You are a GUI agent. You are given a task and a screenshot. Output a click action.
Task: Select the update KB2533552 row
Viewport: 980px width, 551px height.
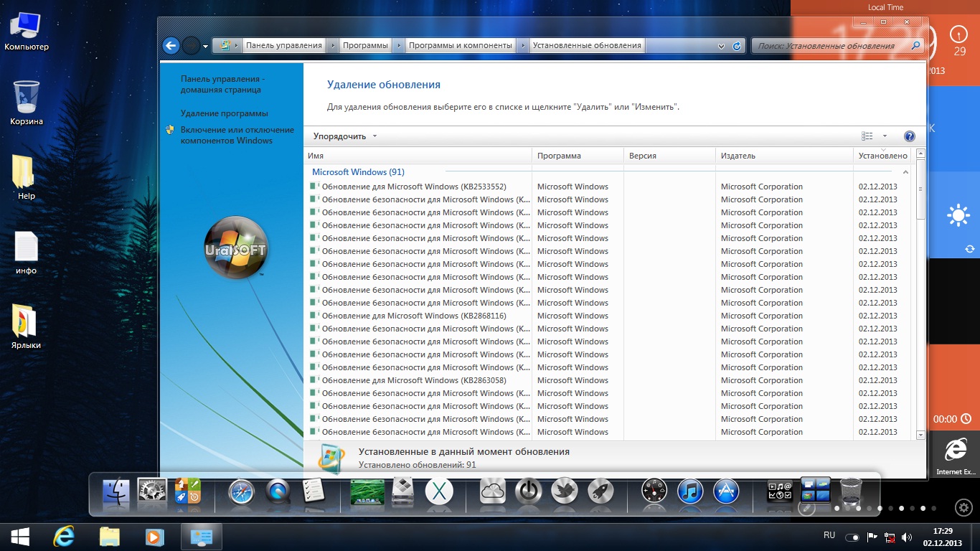608,187
